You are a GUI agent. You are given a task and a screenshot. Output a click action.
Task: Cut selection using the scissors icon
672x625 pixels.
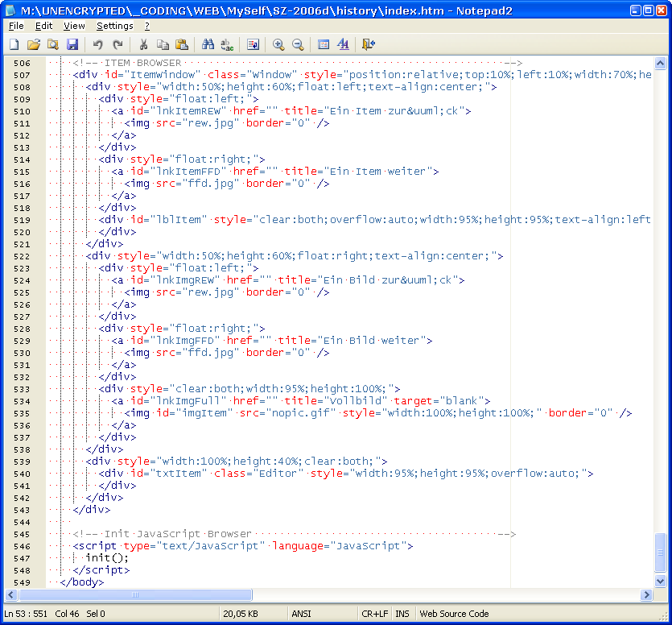(x=143, y=44)
